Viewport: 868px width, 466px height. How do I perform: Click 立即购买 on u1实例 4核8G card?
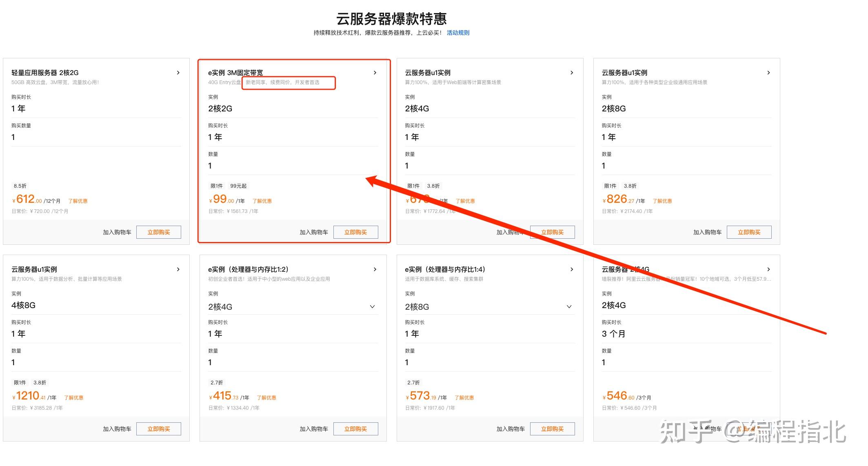pyautogui.click(x=159, y=429)
